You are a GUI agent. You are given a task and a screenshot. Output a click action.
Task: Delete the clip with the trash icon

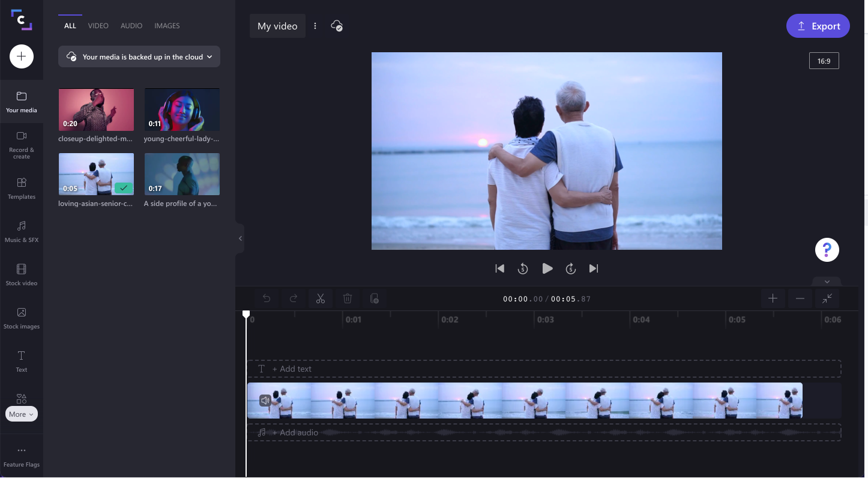click(x=348, y=298)
